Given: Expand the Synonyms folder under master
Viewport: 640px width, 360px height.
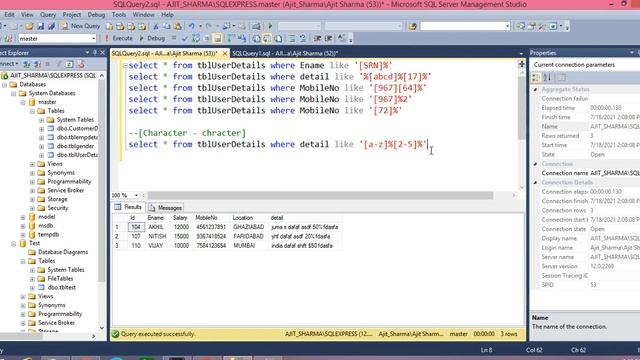Looking at the screenshot, I should [32, 173].
